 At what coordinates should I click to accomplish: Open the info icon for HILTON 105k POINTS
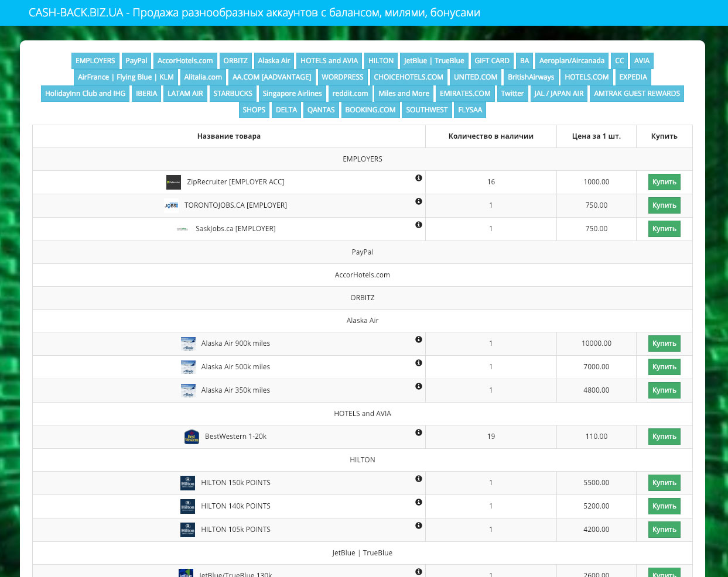tap(419, 526)
